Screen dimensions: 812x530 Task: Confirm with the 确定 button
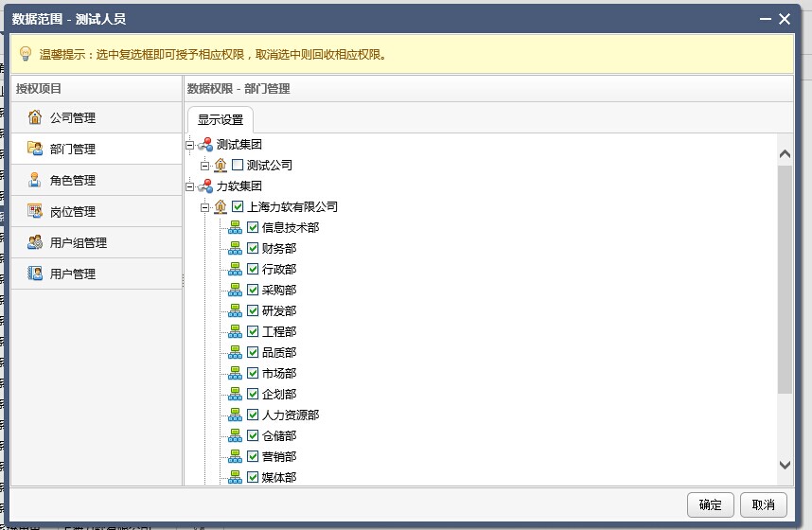point(711,504)
